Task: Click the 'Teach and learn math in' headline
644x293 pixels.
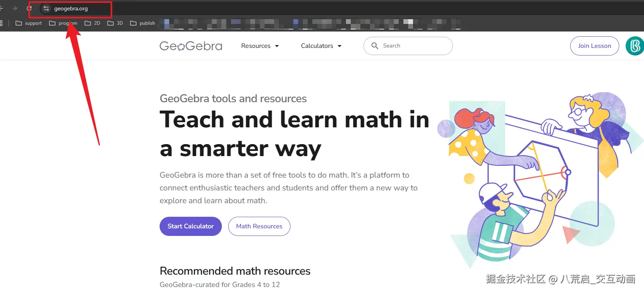Action: point(294,119)
